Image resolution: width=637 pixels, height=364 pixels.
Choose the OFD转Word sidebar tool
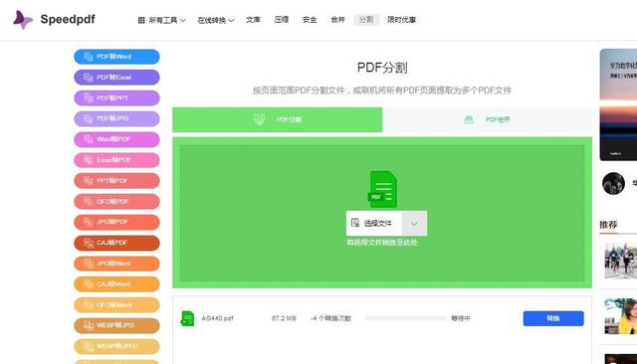(x=117, y=305)
